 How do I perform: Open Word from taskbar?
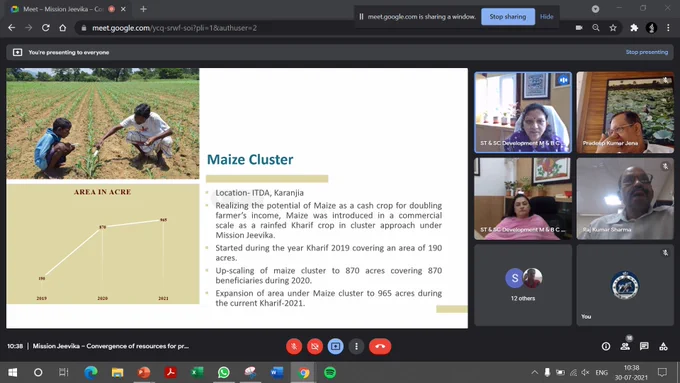[x=277, y=372]
